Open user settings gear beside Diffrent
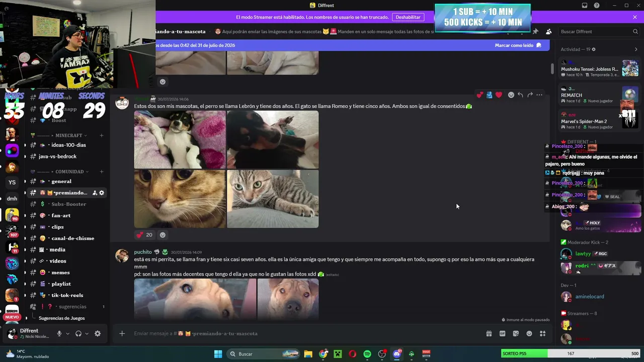 tap(98, 333)
